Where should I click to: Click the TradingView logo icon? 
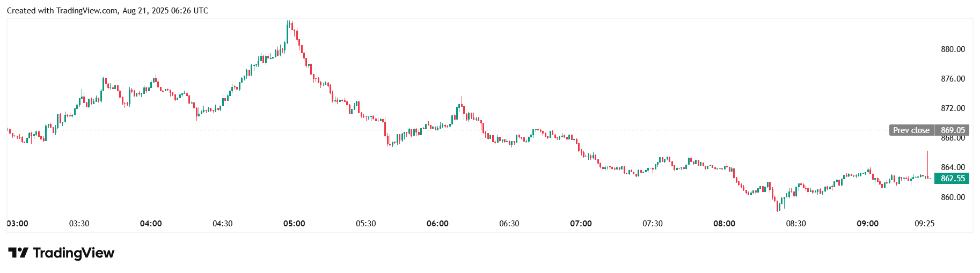click(18, 253)
